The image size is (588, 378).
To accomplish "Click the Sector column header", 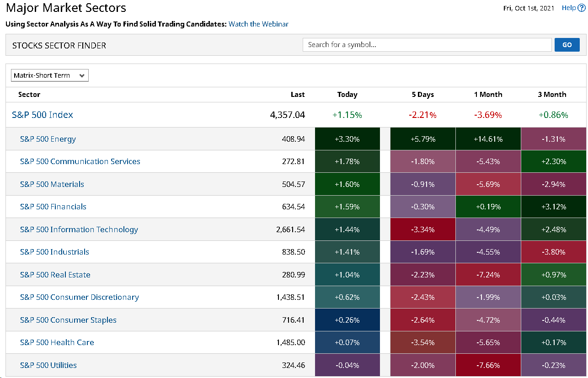I will point(29,95).
